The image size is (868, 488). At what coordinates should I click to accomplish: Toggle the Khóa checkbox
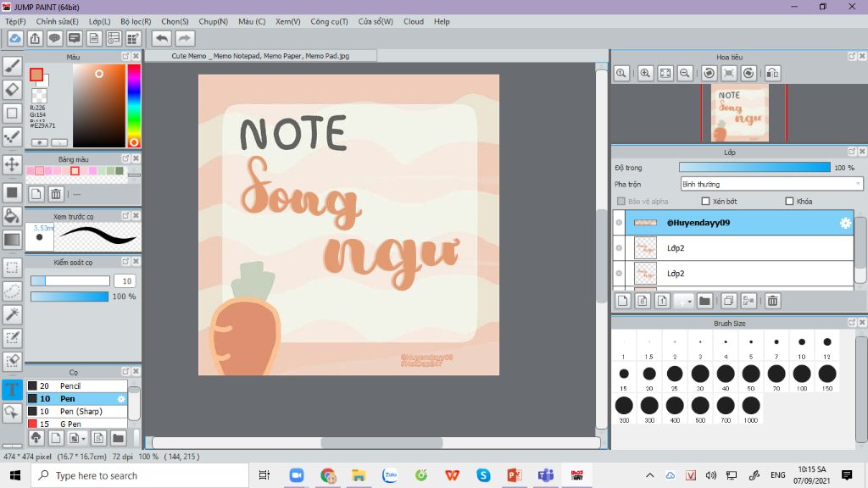point(789,202)
